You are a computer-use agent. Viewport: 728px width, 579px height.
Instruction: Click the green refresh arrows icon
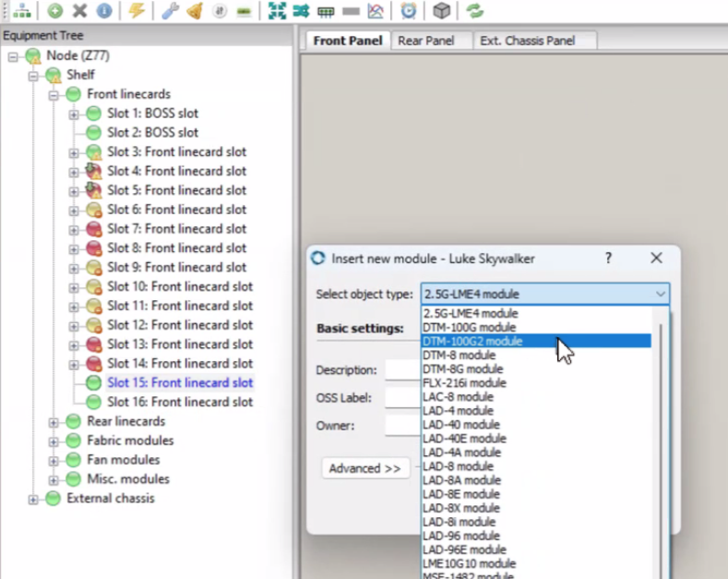[x=475, y=11]
